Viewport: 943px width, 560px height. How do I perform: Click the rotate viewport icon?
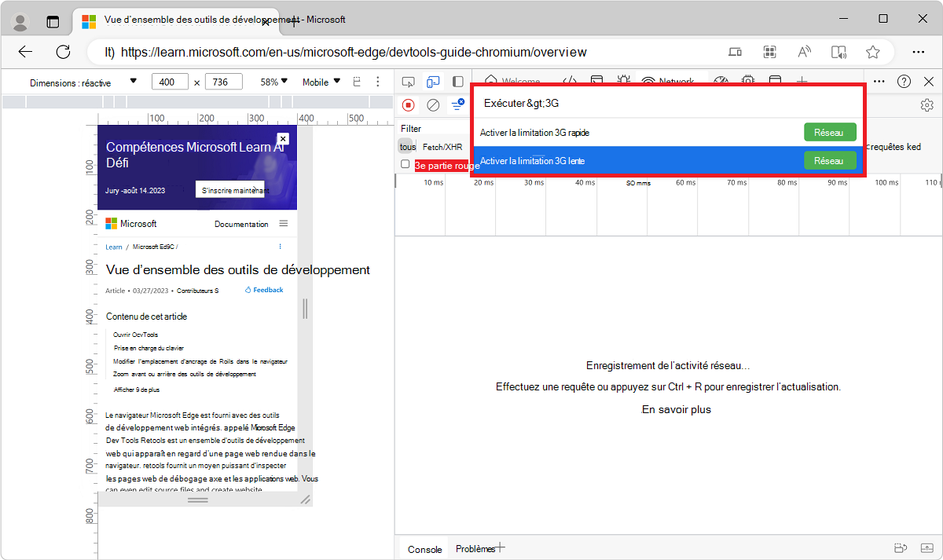click(x=358, y=81)
